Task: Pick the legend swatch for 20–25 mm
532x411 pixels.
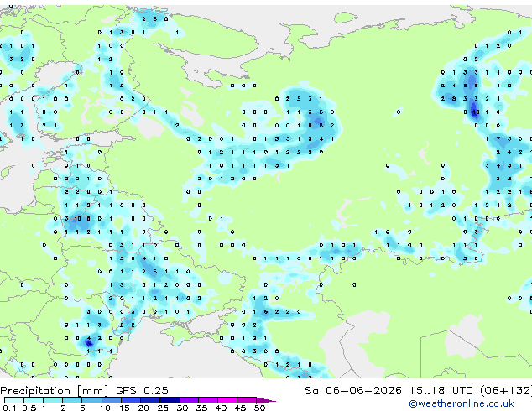Action: 150,400
